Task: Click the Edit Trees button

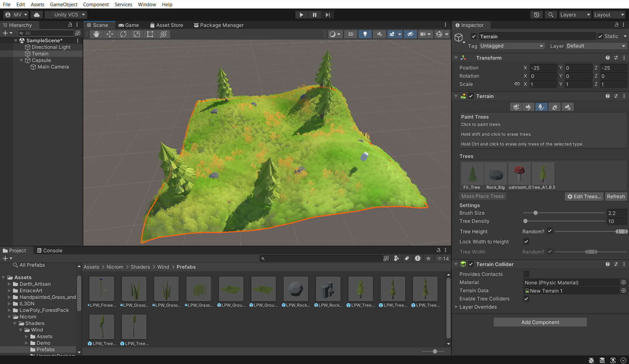Action: (x=584, y=196)
